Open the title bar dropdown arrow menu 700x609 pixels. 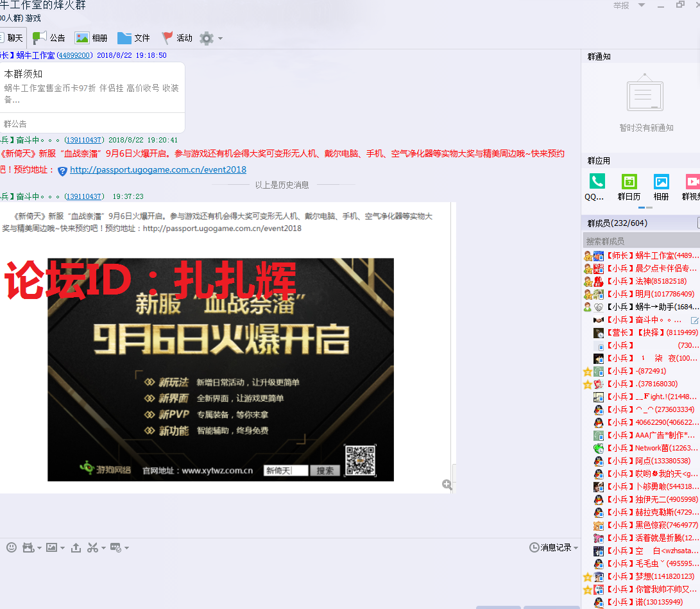[x=642, y=5]
